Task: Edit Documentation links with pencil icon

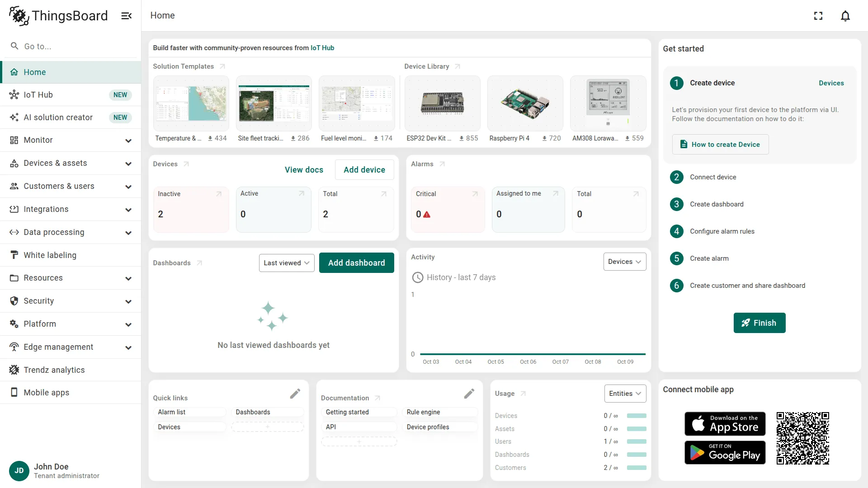Action: [469, 394]
